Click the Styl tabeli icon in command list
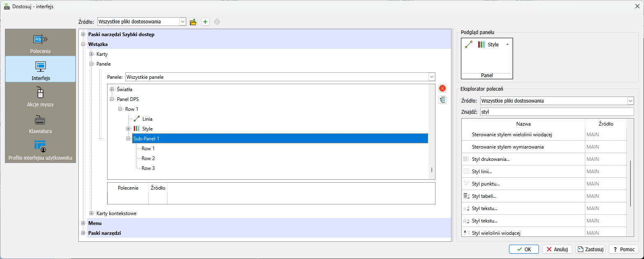 click(x=466, y=196)
